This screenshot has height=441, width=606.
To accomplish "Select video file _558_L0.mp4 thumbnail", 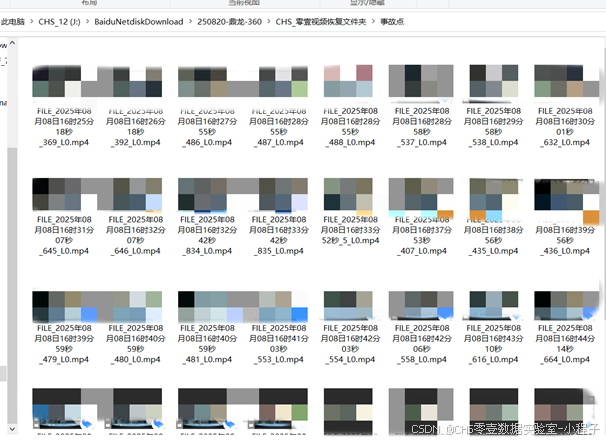I will pos(421,307).
